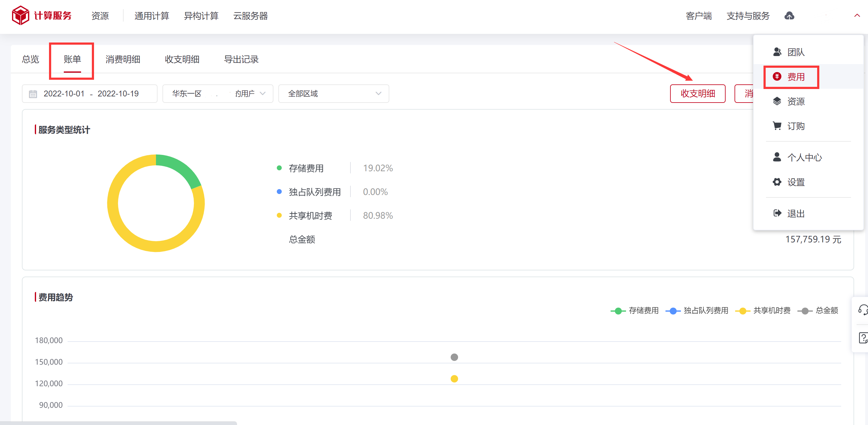Click the 180,000 y-axis label
Viewport: 868px width, 425px height.
click(48, 340)
